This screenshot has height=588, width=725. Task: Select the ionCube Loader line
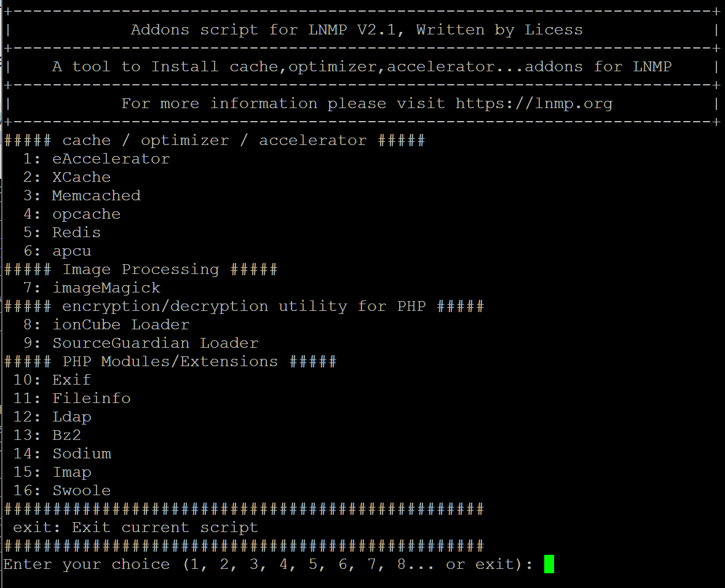121,324
